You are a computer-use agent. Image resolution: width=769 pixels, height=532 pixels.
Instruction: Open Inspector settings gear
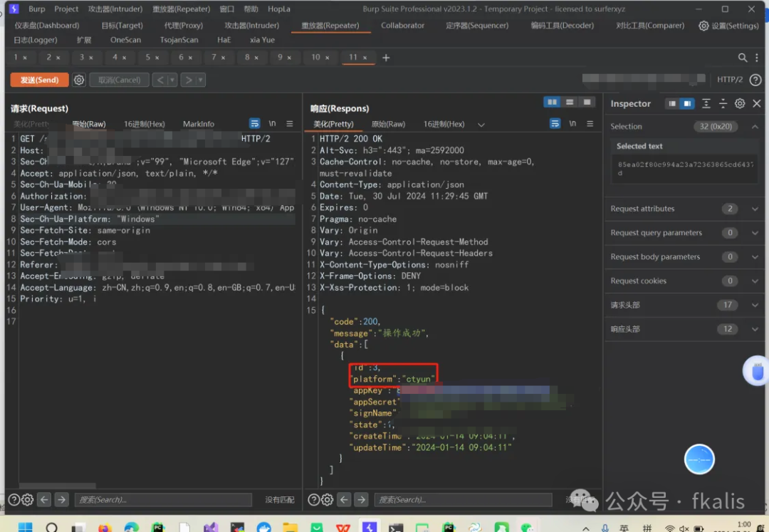(740, 103)
